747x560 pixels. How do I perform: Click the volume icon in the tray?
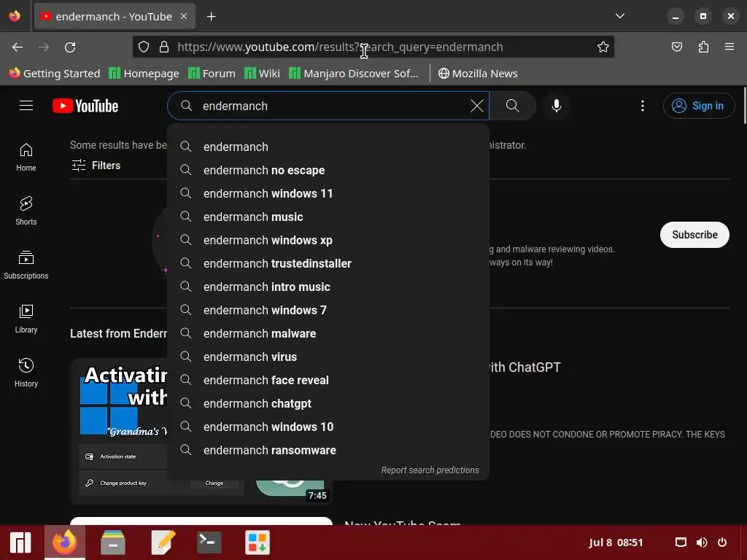[702, 542]
